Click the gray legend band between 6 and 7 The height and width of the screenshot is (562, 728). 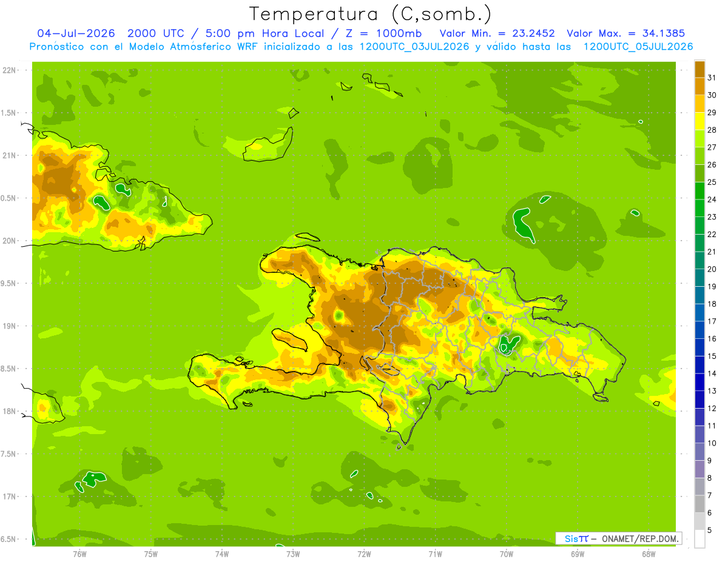pos(699,504)
